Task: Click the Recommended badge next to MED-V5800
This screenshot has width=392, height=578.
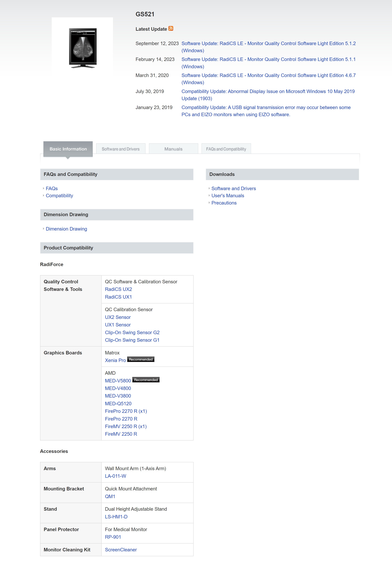Action: click(x=146, y=380)
